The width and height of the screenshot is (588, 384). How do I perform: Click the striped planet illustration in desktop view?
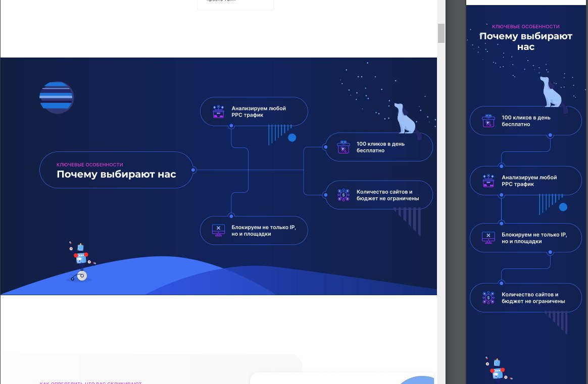(56, 97)
